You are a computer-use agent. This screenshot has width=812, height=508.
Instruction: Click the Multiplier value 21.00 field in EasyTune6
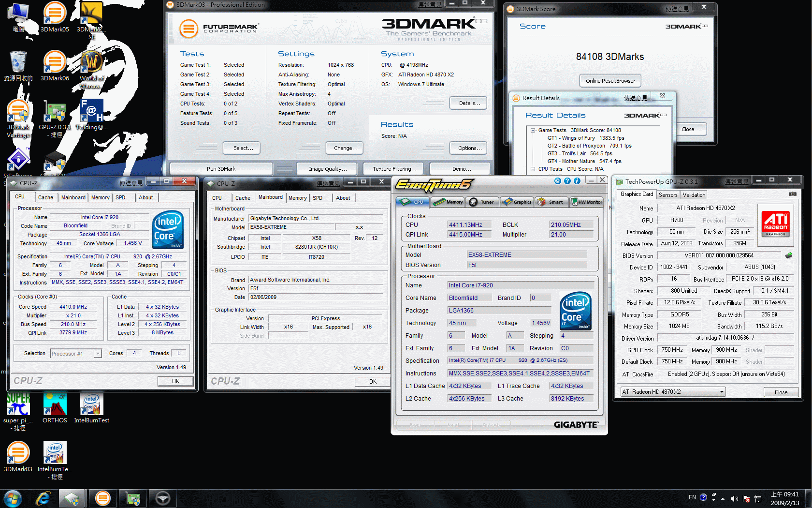(572, 234)
